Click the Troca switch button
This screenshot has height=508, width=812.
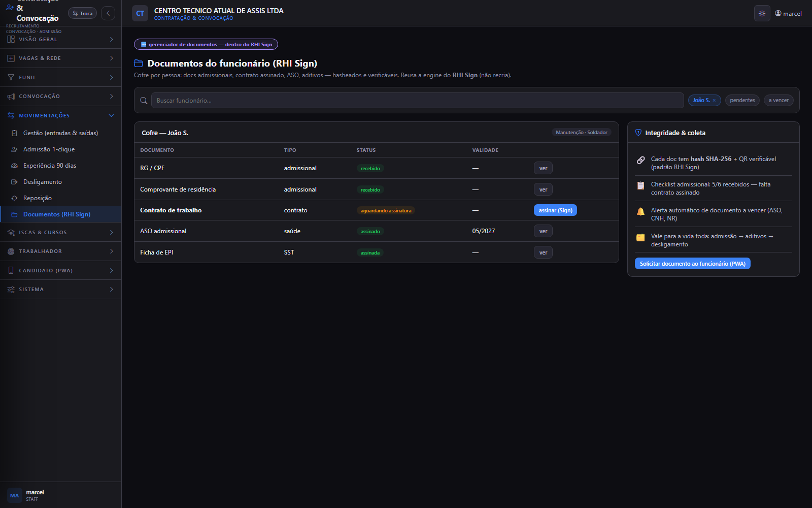point(82,13)
